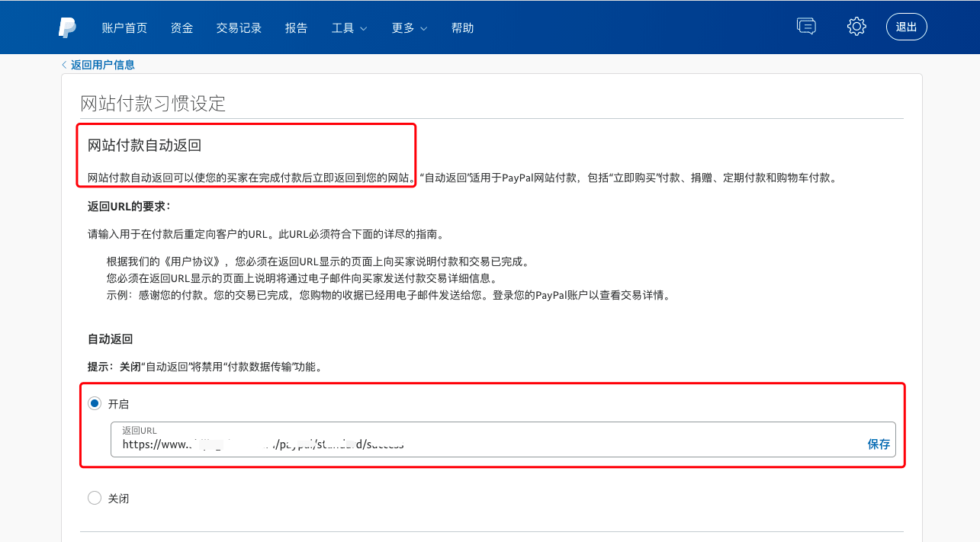Open the message center chat icon
This screenshot has height=542, width=980.
click(x=806, y=27)
